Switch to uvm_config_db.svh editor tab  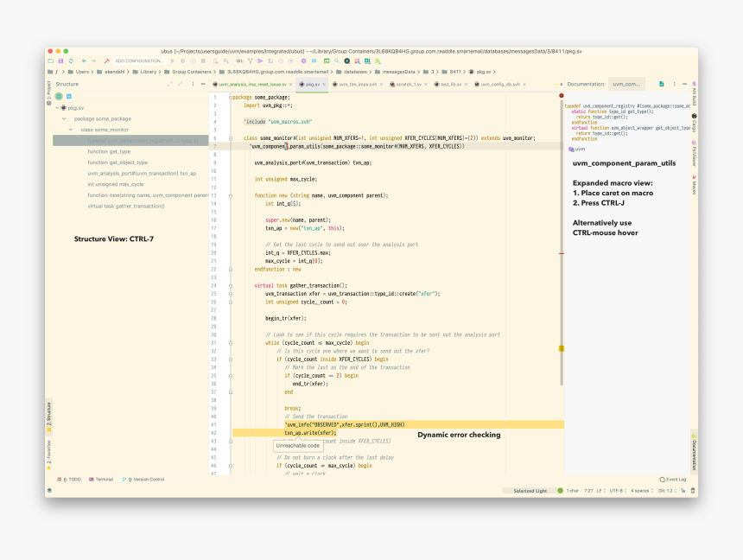pyautogui.click(x=502, y=85)
